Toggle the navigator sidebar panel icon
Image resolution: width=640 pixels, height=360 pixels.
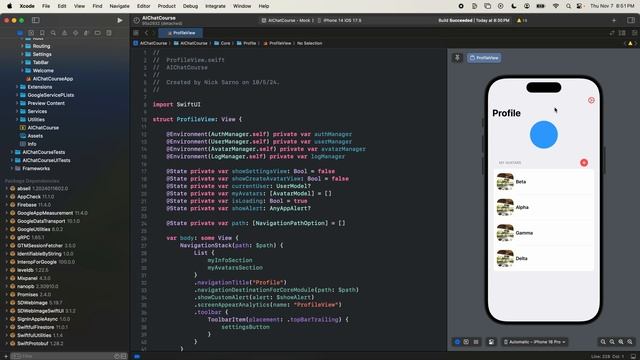tap(36, 20)
